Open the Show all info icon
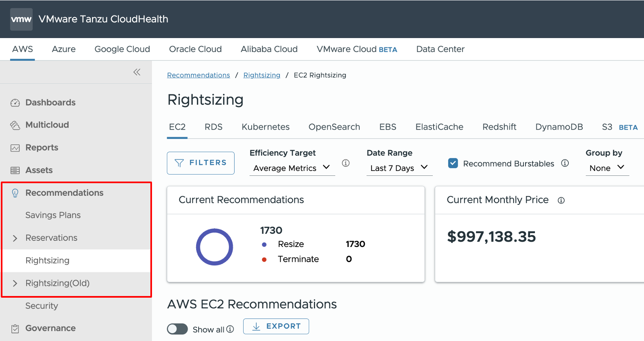 click(x=230, y=329)
